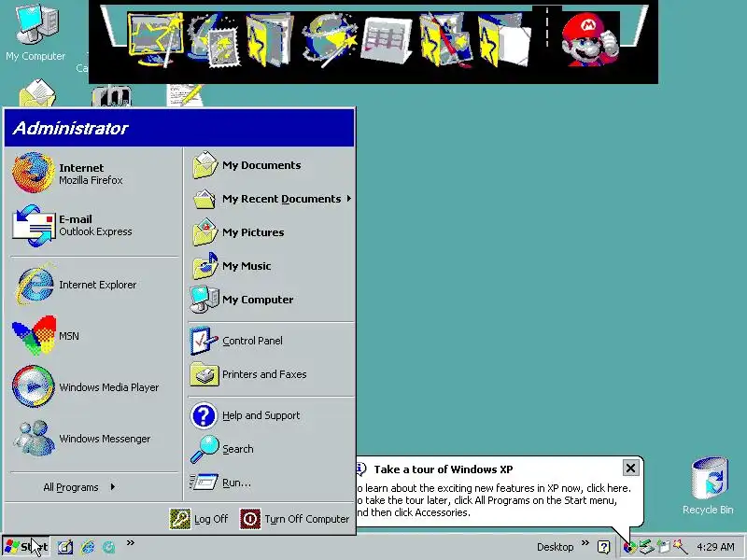747x560 pixels.
Task: Open Recycle Bin on desktop
Action: (709, 485)
